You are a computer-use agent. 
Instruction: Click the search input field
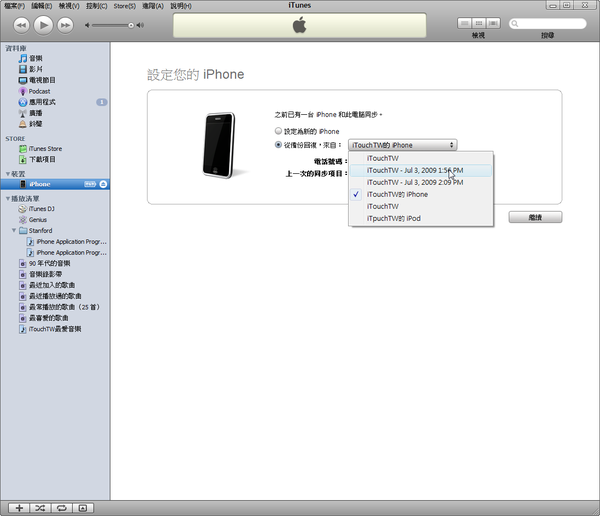tap(548, 24)
